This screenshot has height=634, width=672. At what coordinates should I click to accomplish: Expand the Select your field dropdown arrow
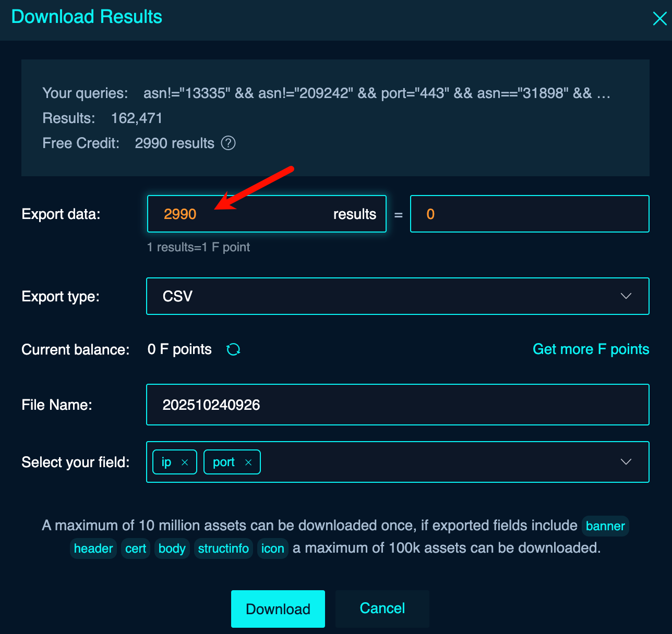626,462
